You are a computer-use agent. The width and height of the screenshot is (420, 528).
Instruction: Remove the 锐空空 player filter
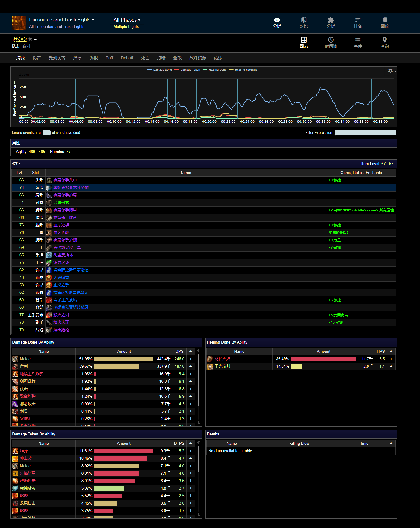(x=30, y=40)
